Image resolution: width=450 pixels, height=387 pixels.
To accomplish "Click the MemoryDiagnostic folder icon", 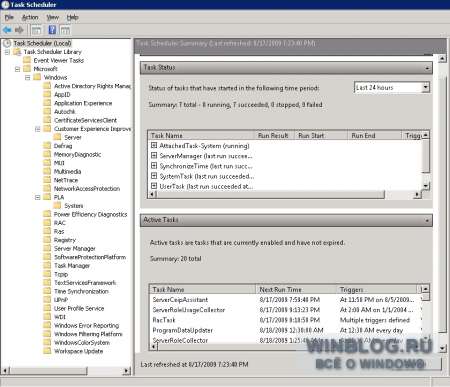I will 47,154.
